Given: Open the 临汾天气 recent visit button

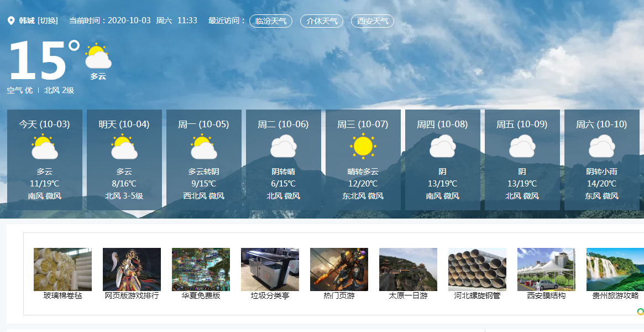Looking at the screenshot, I should point(271,21).
